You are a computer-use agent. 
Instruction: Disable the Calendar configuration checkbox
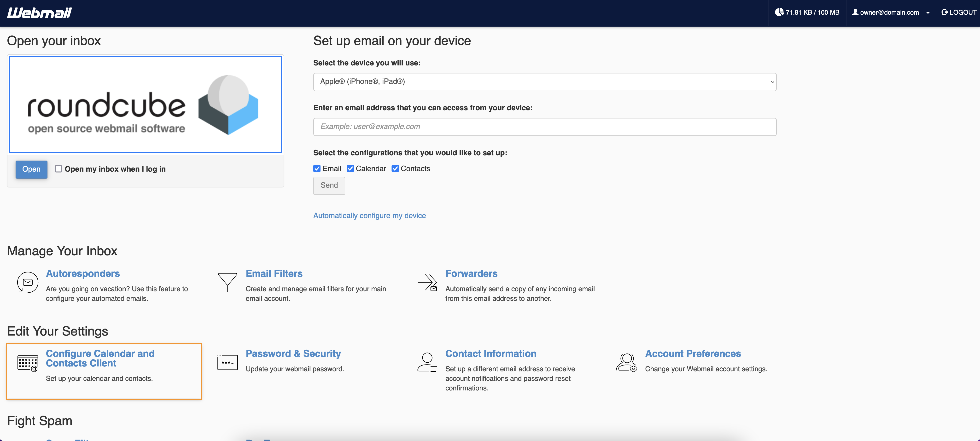click(350, 168)
